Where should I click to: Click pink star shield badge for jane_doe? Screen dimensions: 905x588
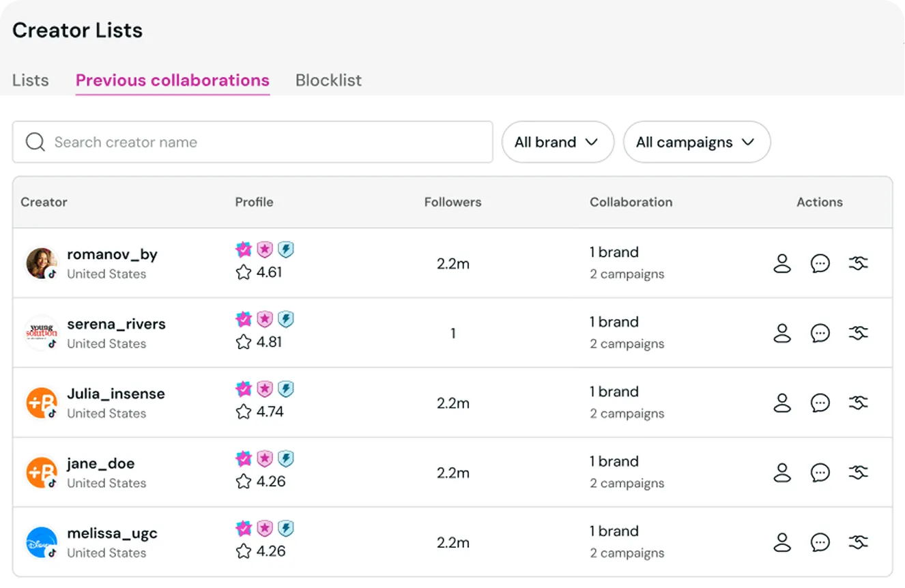(265, 458)
